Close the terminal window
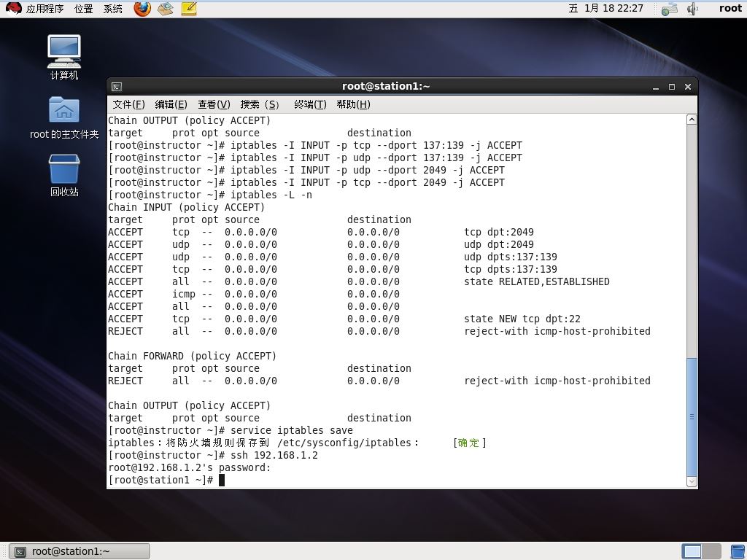747x560 pixels. pos(687,87)
